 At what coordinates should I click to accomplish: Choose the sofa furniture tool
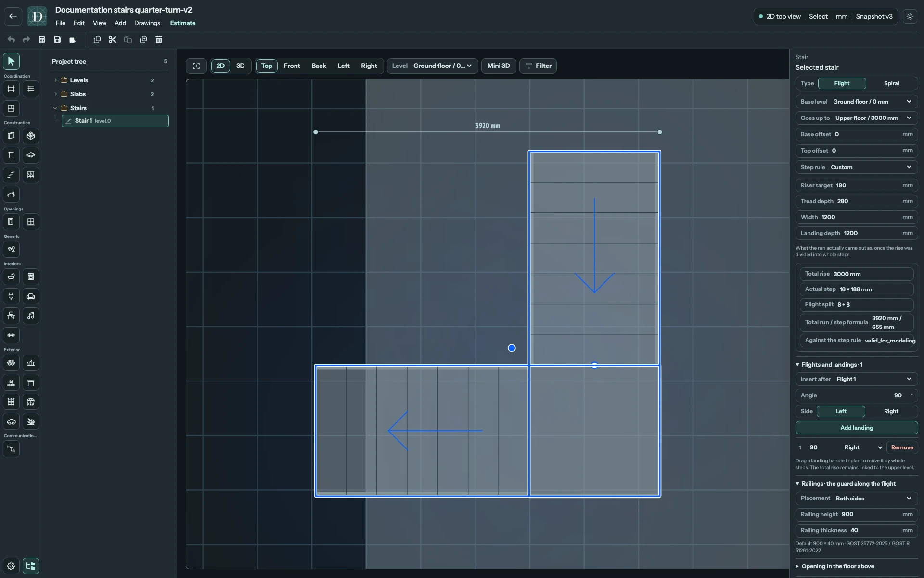(31, 296)
